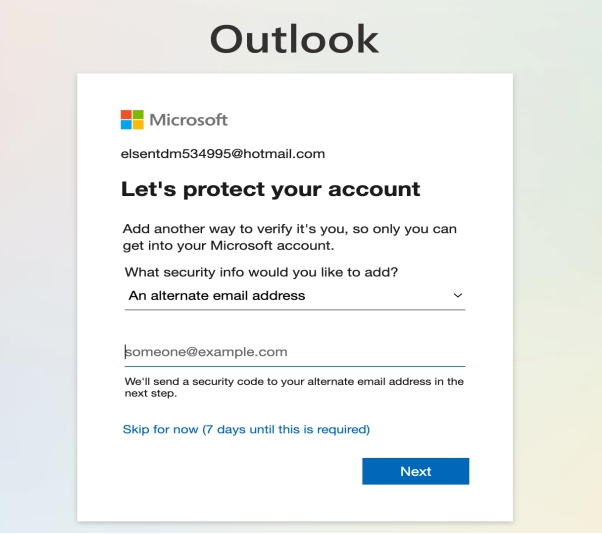
Task: Click the "Let's protect your account" heading
Action: (270, 189)
